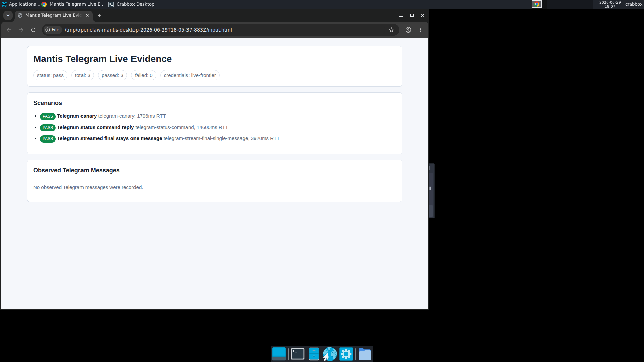The height and width of the screenshot is (362, 644).
Task: Open the Chrome three-dot menu
Action: [420, 30]
